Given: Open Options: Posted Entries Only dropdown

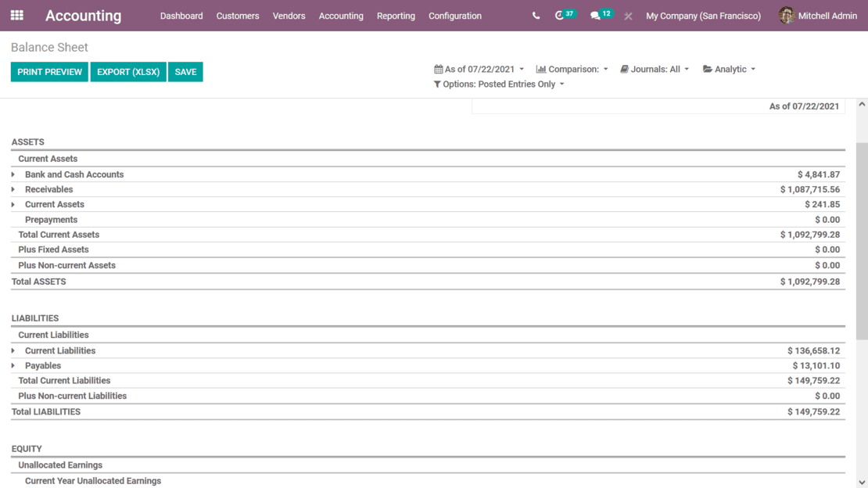Looking at the screenshot, I should click(x=498, y=84).
